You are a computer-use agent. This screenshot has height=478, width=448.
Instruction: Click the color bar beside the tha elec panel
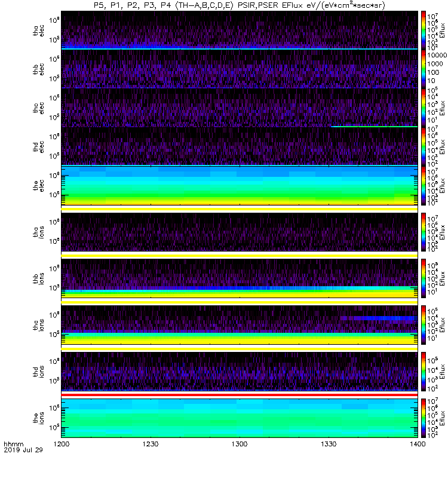(424, 30)
